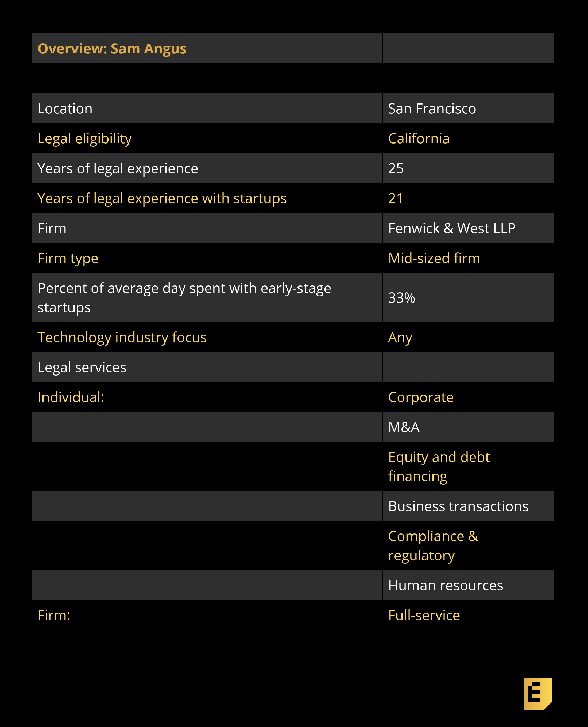
Task: Click the M&A service entry
Action: point(404,427)
